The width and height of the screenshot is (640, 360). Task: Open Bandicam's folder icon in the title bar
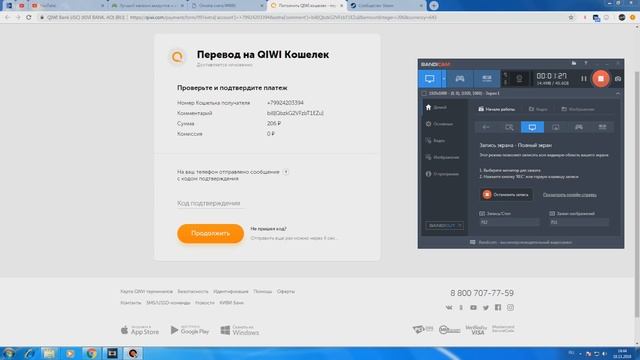click(574, 63)
